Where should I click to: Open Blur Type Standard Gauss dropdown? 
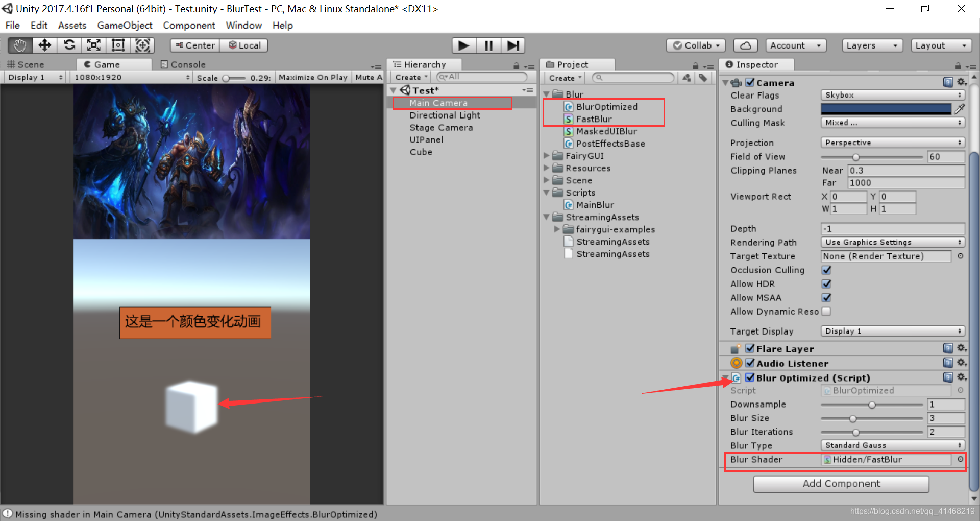click(893, 445)
